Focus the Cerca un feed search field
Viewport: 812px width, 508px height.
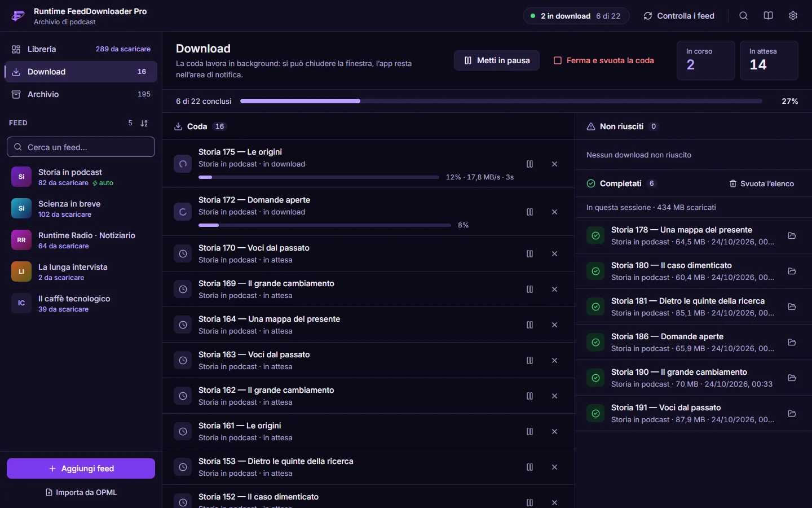81,147
